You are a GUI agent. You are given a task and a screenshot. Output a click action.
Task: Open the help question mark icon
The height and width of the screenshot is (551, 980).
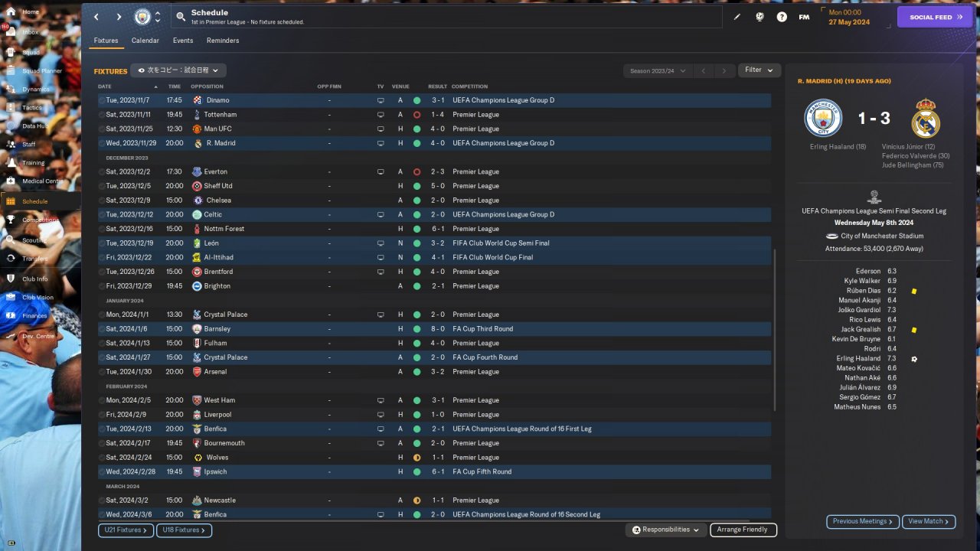782,17
